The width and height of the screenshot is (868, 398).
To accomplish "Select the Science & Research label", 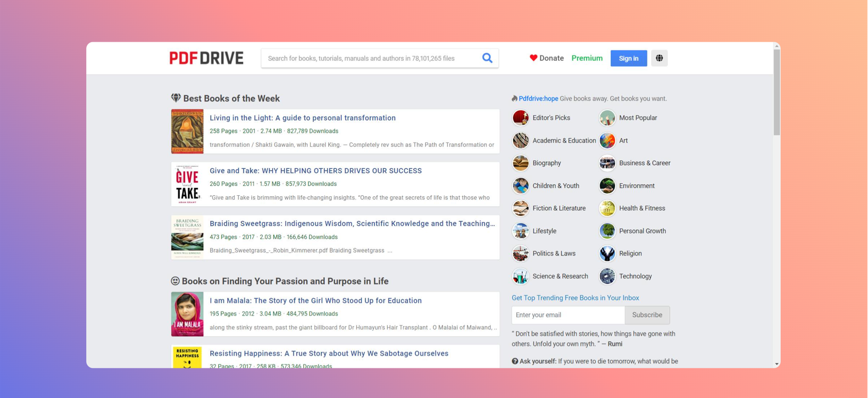I will point(560,276).
